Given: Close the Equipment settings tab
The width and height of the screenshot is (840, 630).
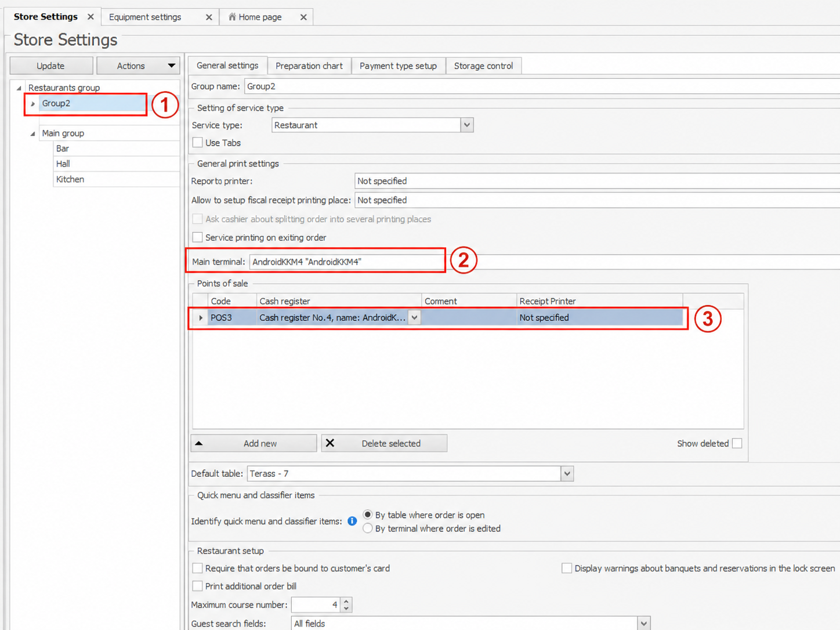Looking at the screenshot, I should 209,17.
